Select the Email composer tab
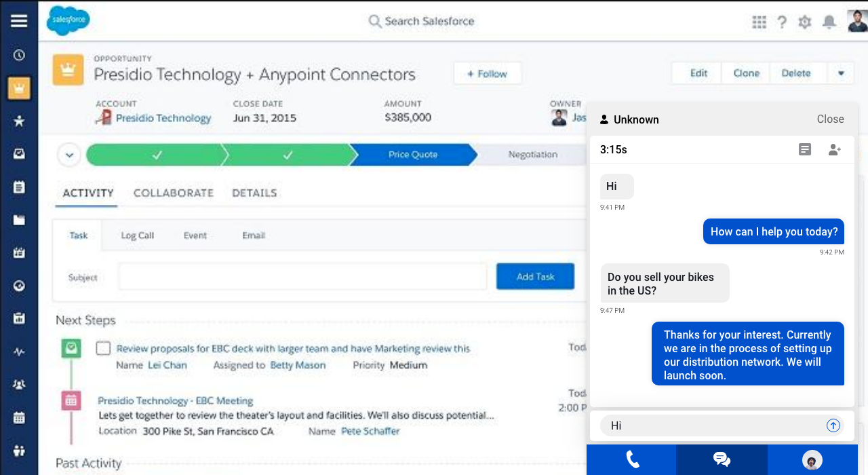This screenshot has height=475, width=868. click(254, 235)
